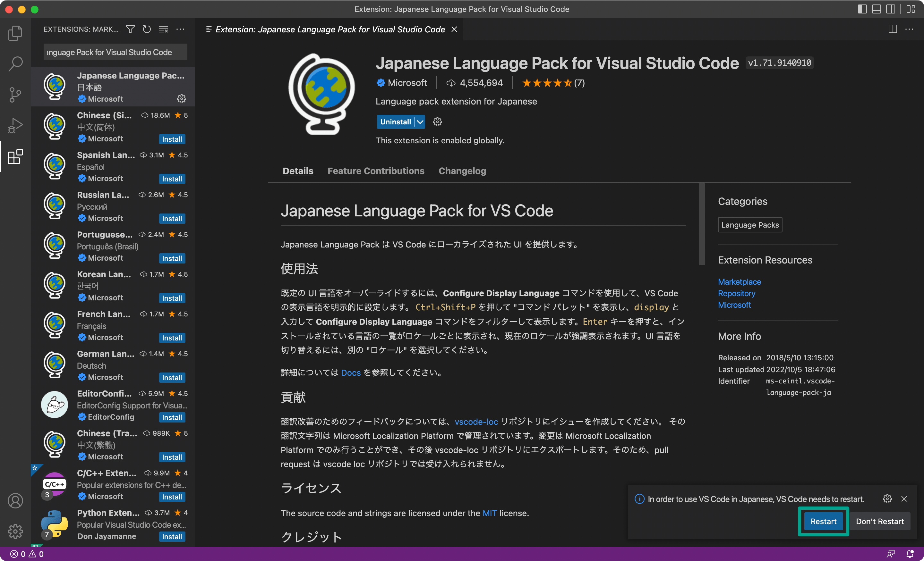Screen dimensions: 924x561
Task: Close the Japanese Language Pack extension tab
Action: pos(454,29)
